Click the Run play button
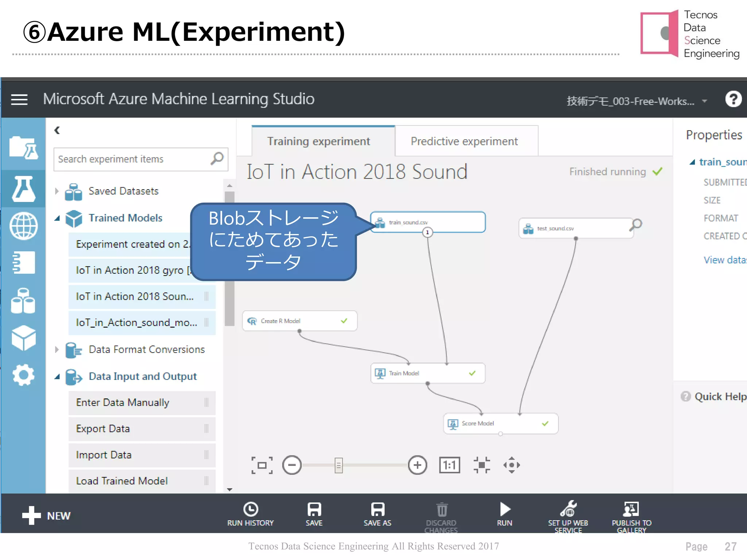747x560 pixels. [x=505, y=514]
